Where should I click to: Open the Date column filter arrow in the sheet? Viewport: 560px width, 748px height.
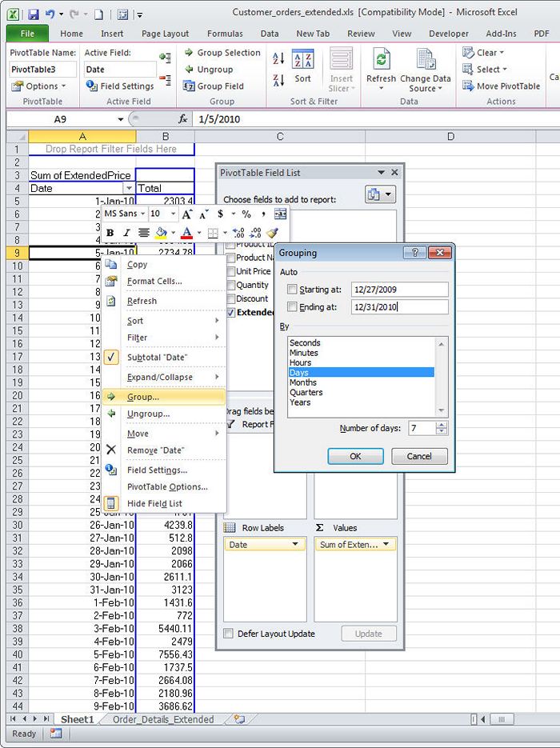tap(129, 189)
